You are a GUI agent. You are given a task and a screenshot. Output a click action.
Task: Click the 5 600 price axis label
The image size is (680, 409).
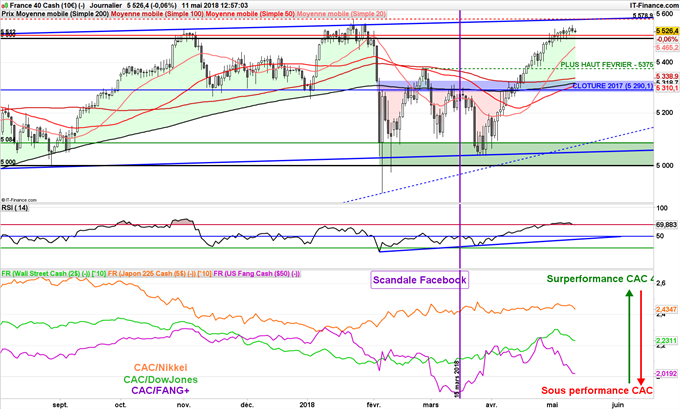[664, 14]
